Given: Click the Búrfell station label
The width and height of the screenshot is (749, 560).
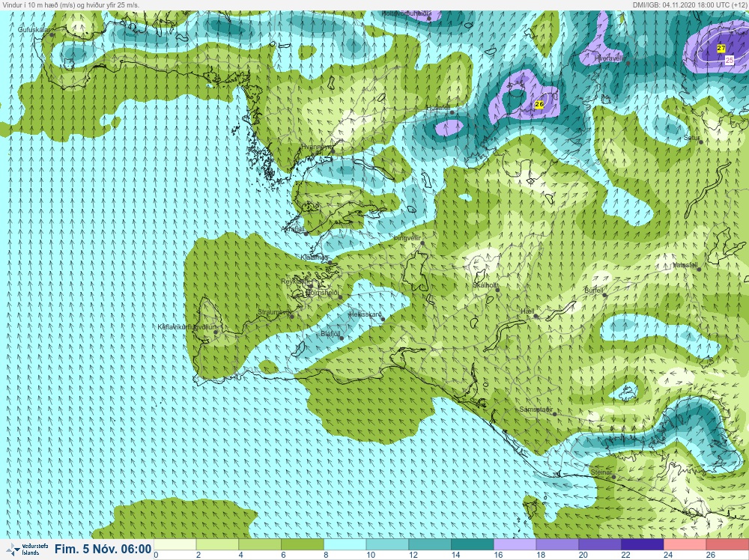Looking at the screenshot, I should [594, 290].
